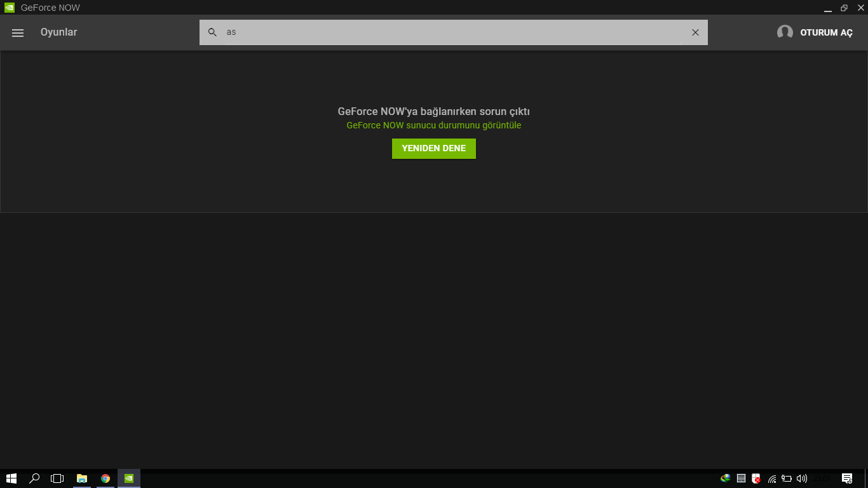Screen dimensions: 868x488
Task: Click the 'GeForce NOW'ya bağlanırken sorun çıktı' message
Action: tap(434, 112)
